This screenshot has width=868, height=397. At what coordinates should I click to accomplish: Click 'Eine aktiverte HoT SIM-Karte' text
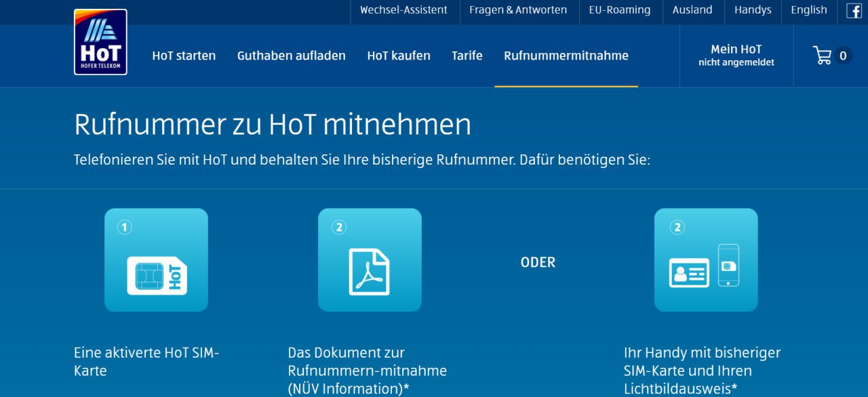[x=146, y=362]
